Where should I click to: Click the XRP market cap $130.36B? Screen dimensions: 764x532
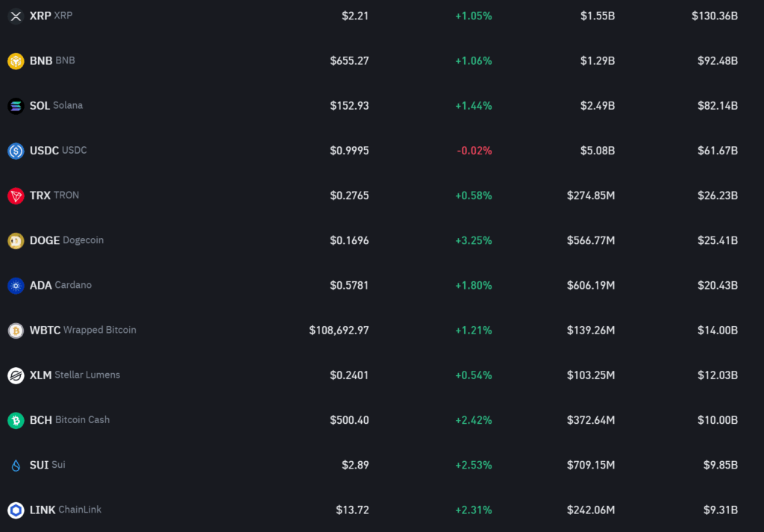click(x=714, y=16)
